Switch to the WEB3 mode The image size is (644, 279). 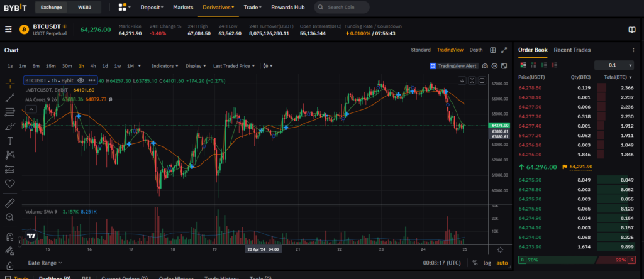[85, 7]
